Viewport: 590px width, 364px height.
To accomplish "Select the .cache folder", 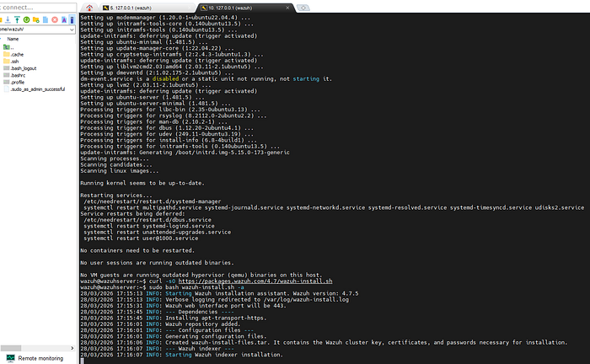I will [x=13, y=54].
